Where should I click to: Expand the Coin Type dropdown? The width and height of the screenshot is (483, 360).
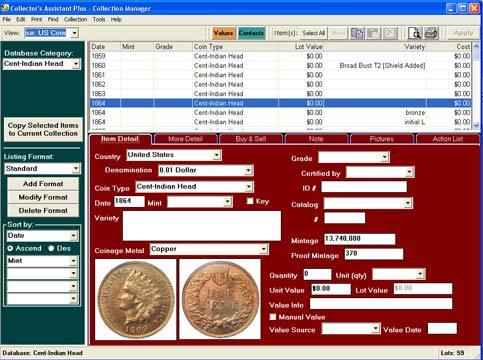pyautogui.click(x=249, y=187)
